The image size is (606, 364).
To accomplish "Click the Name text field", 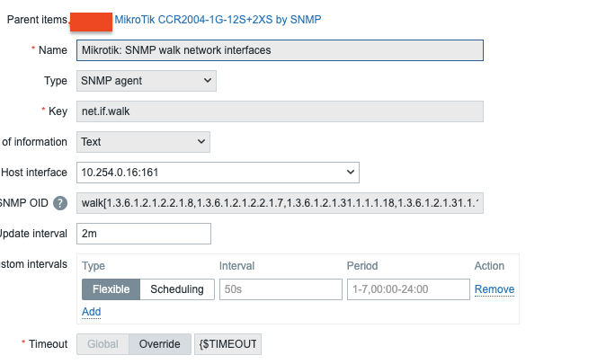I will point(280,50).
